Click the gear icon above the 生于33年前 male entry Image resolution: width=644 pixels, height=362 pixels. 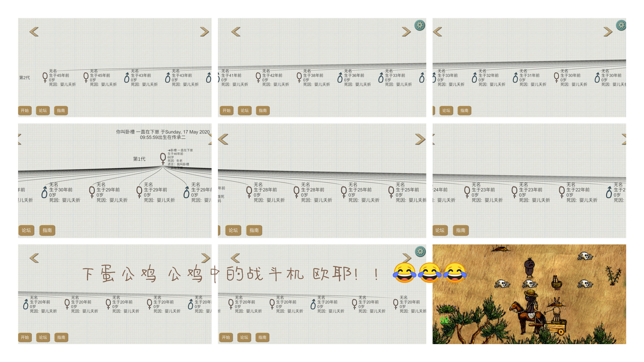coord(419,25)
